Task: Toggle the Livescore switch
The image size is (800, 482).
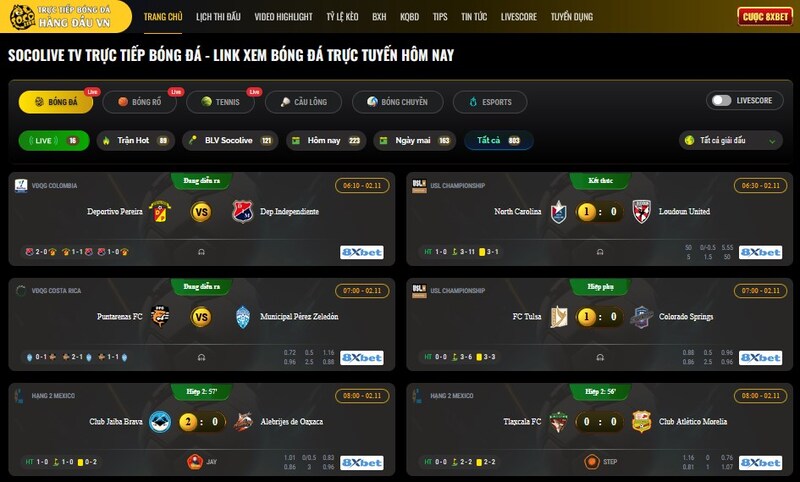Action: pos(721,100)
